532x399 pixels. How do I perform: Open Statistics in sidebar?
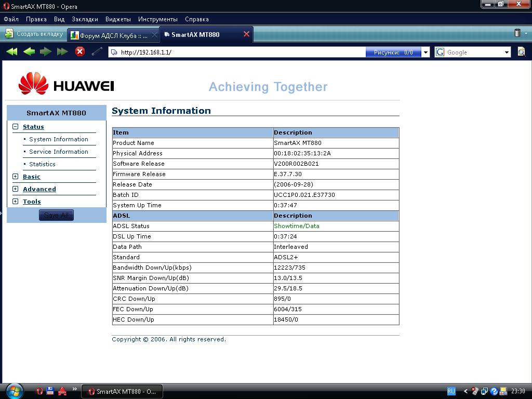pos(42,164)
